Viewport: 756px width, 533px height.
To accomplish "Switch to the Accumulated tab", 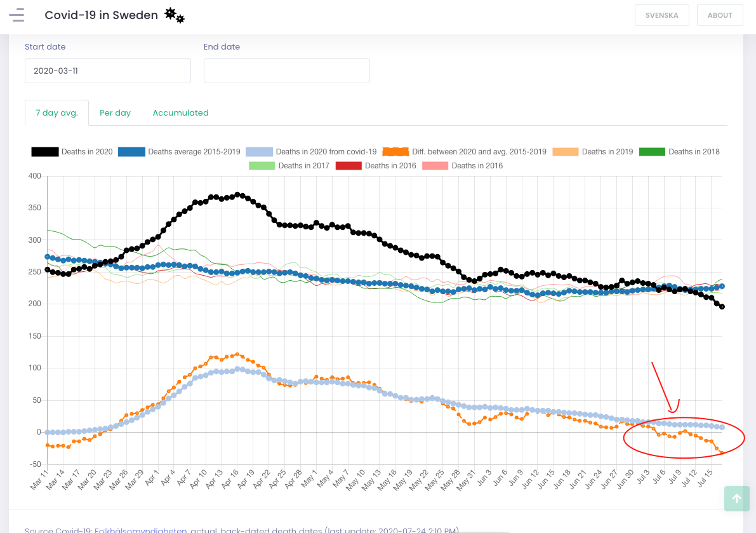I will click(181, 113).
